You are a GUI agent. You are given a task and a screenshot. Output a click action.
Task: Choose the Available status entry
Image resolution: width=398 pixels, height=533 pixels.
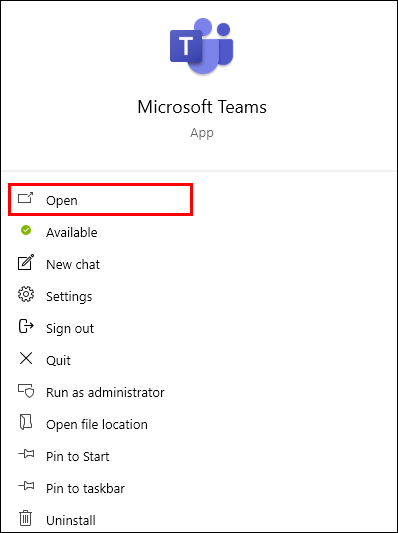click(x=72, y=233)
